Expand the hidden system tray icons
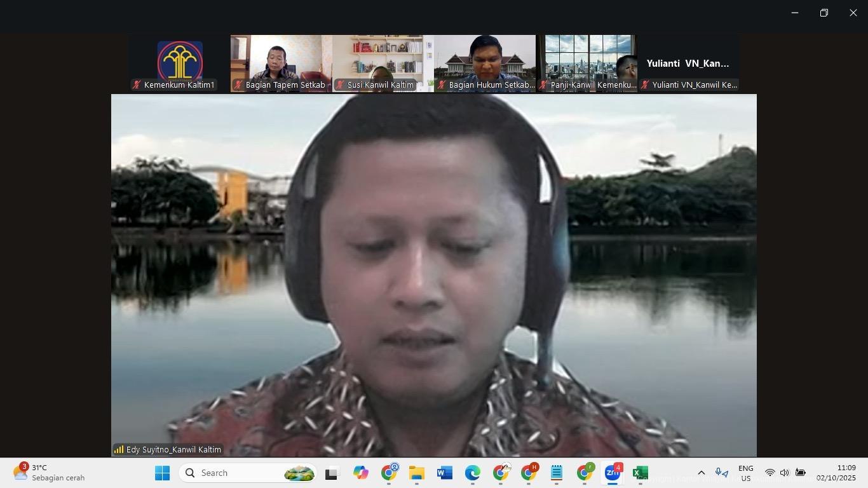The image size is (868, 488). tap(701, 473)
